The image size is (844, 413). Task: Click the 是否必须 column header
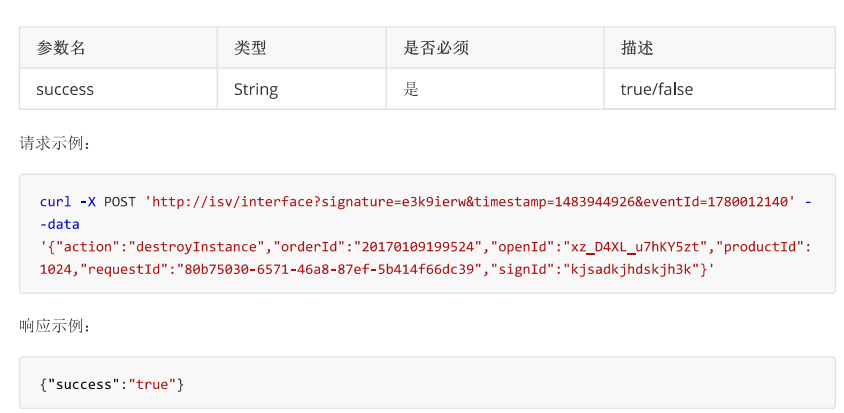(495, 47)
